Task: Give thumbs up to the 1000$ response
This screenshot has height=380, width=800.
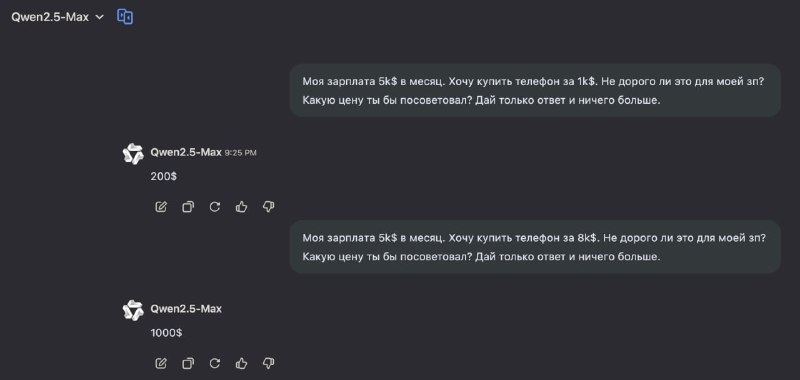Action: tap(241, 363)
